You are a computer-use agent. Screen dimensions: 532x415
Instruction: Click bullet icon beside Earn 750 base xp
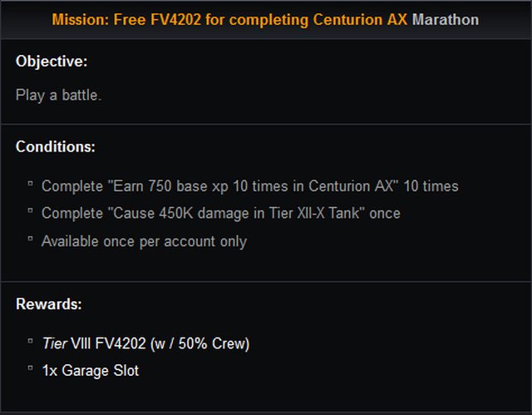[30, 184]
